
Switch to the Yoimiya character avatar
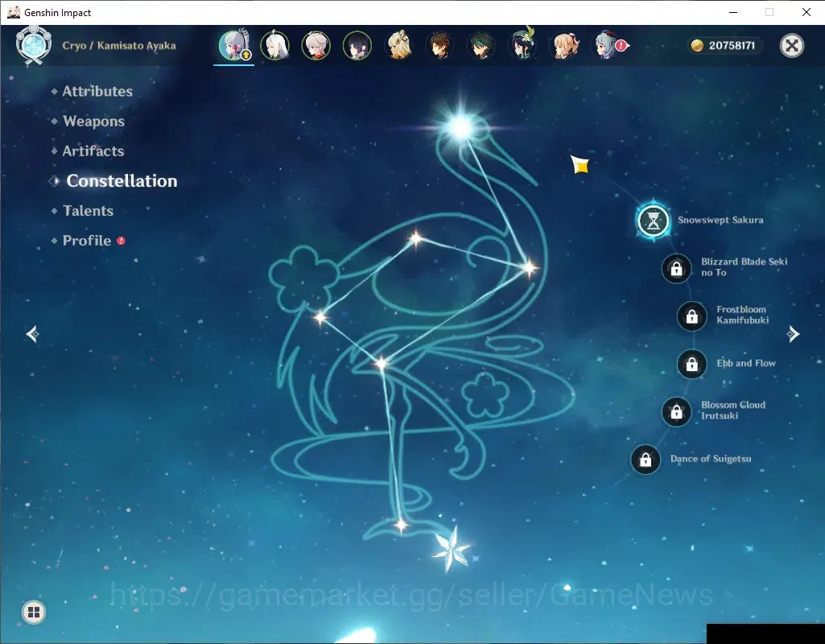coord(566,45)
